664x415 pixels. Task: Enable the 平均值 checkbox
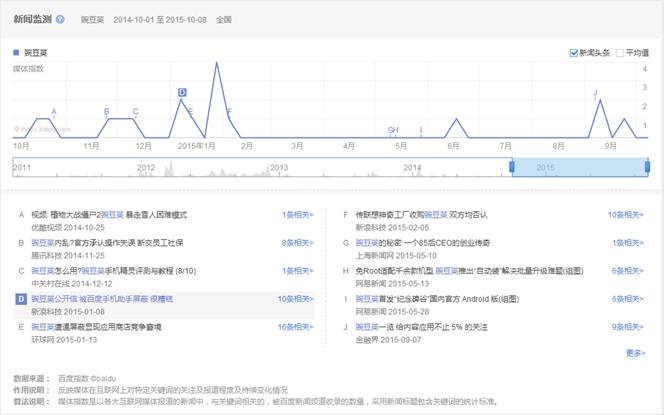click(x=620, y=53)
